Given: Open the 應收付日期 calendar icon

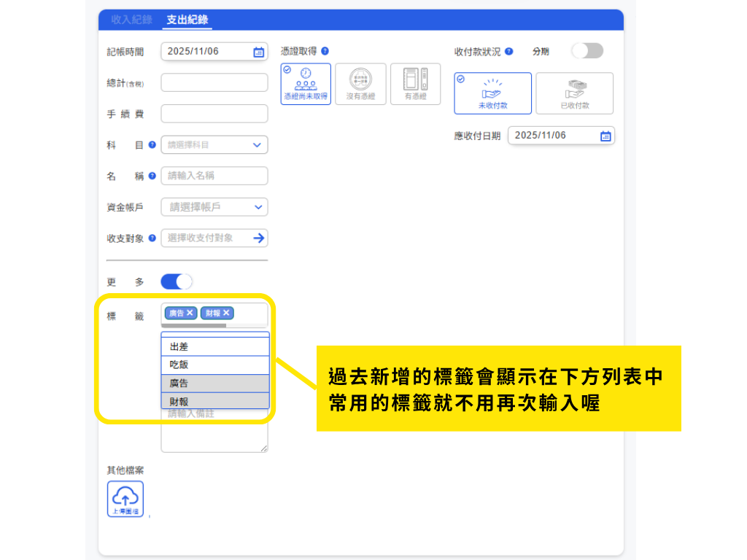Looking at the screenshot, I should click(605, 136).
